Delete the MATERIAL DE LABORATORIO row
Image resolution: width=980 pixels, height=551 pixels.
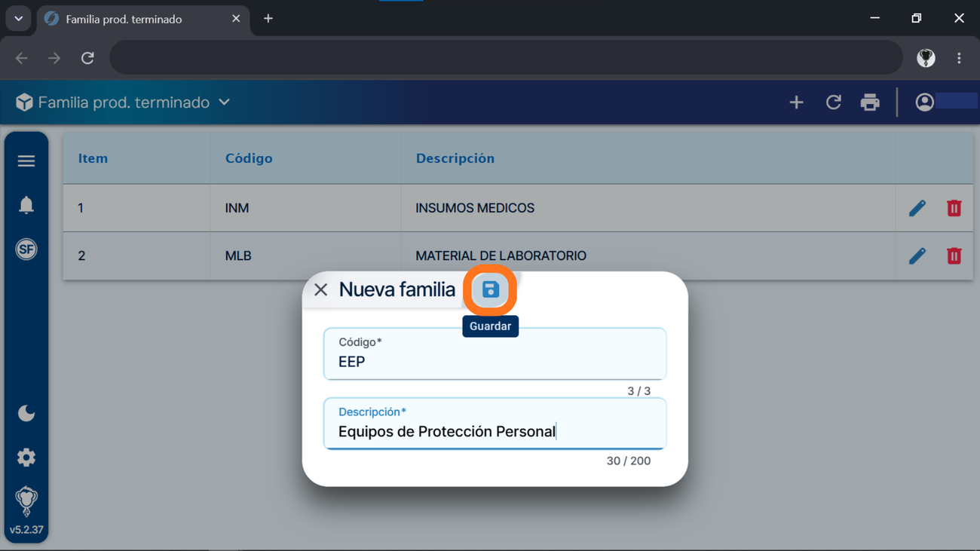click(954, 256)
